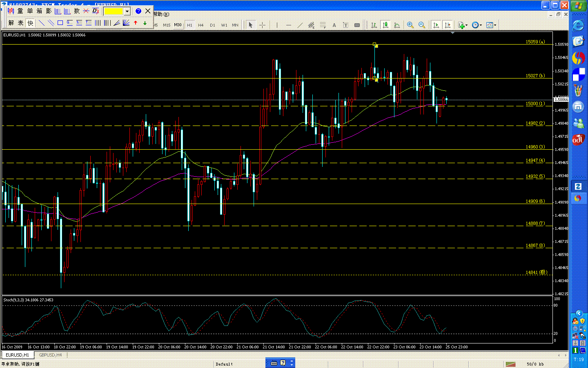Click the 数 button on floating toolbar
Image resolution: width=588 pixels, height=368 pixels.
point(77,11)
